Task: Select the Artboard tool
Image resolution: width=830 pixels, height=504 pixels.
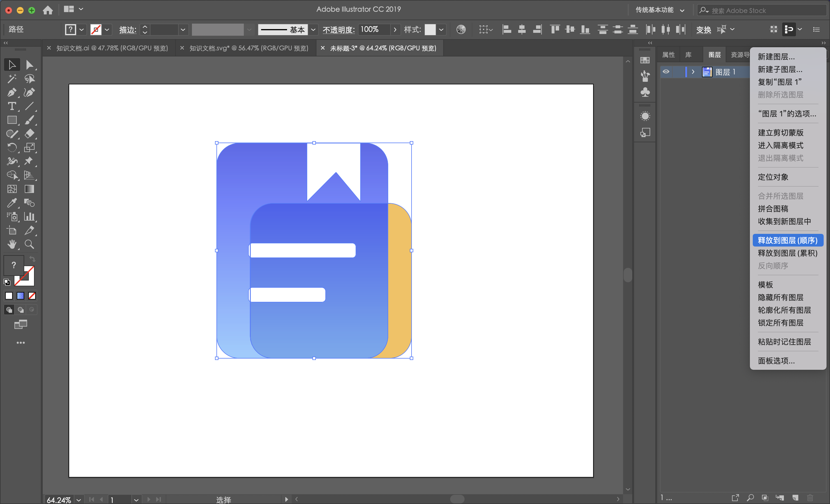Action: point(12,231)
